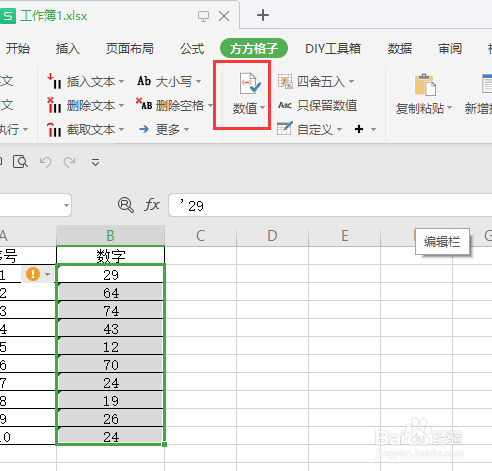Click the 只保留数值 keep-values icon
The width and height of the screenshot is (492, 471).
point(285,105)
